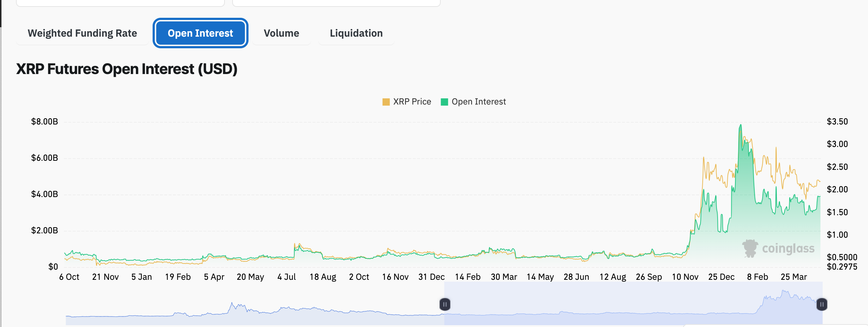Click the open interest peak near 25 Dec

click(740, 125)
